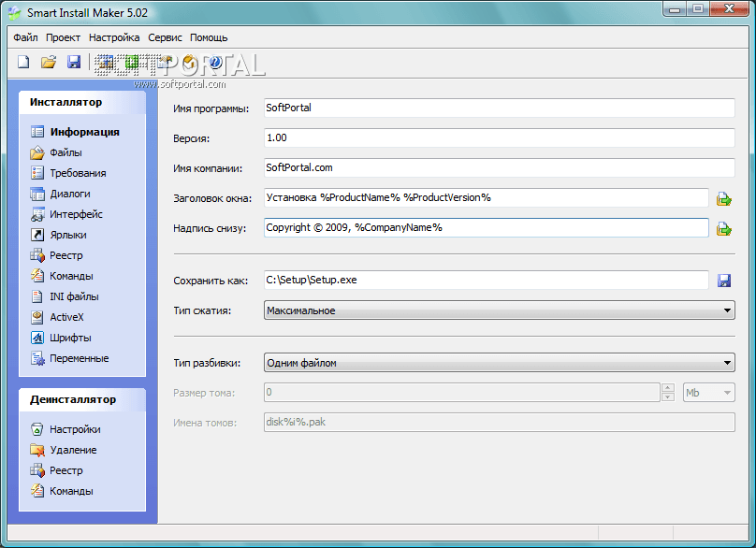
Task: Increase Размер тома with the up stepper arrow
Action: [668, 387]
